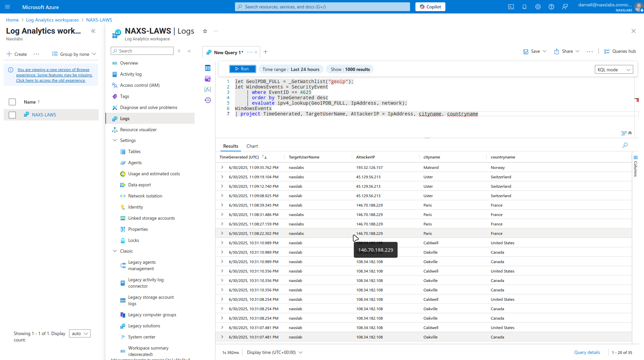
Task: Collapse the Classic section
Action: click(115, 251)
